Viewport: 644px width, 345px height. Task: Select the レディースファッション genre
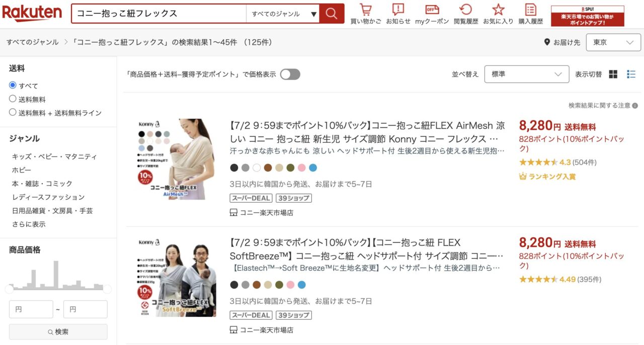tap(48, 197)
